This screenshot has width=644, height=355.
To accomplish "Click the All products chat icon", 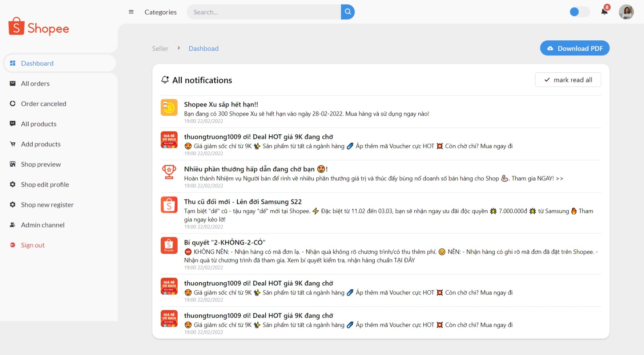I will (x=12, y=124).
